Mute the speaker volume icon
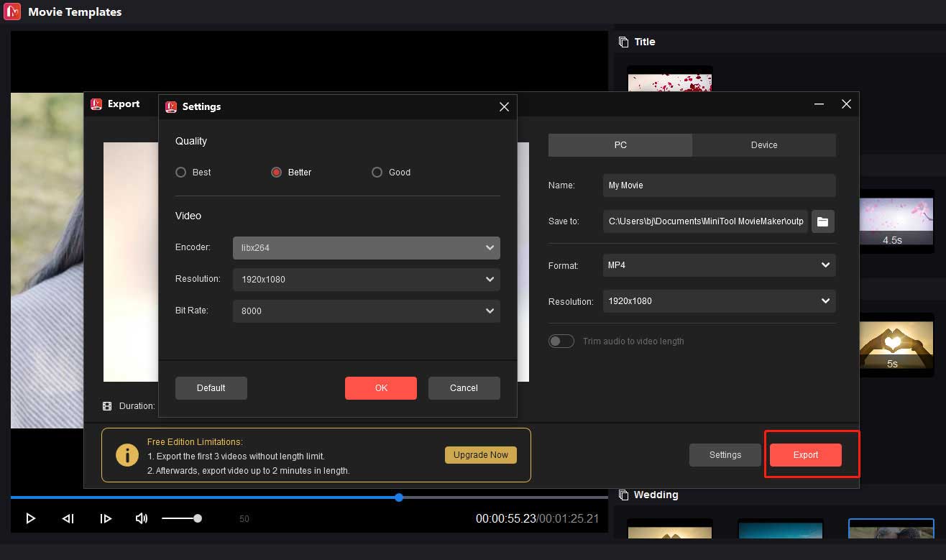The height and width of the screenshot is (560, 946). pos(142,518)
